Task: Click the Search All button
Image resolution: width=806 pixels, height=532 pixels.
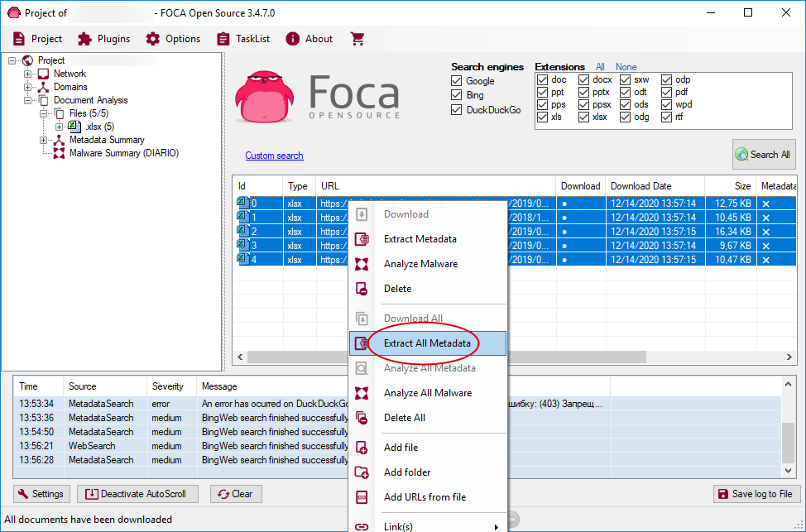Action: pos(764,154)
